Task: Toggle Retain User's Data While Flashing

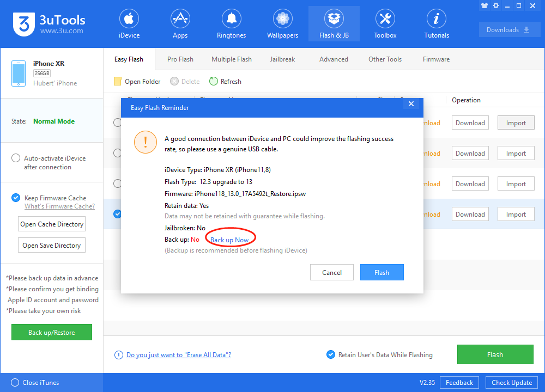Action: 330,355
